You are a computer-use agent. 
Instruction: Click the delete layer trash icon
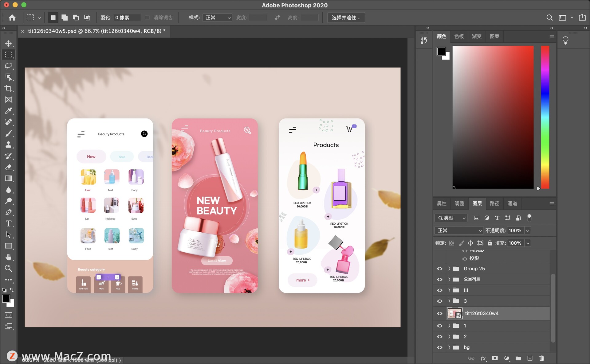click(x=541, y=358)
